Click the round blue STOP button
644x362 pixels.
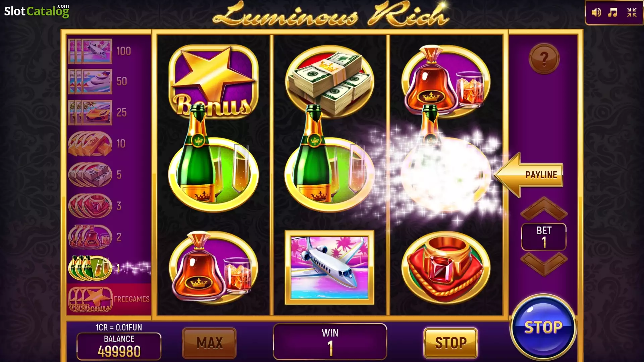tap(543, 327)
